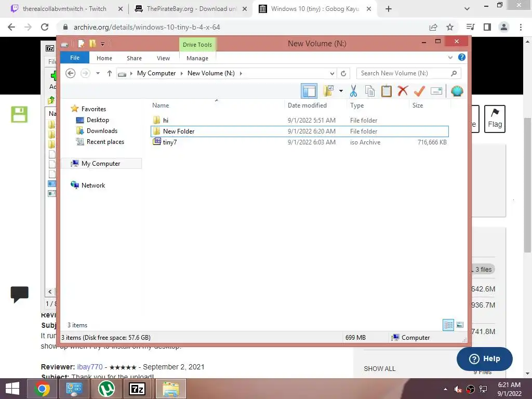Switch to the Twitch browser tab

[64, 9]
